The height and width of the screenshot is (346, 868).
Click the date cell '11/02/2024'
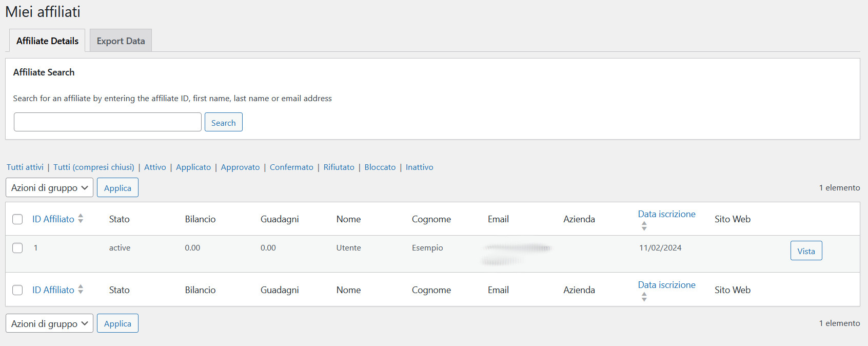click(660, 248)
